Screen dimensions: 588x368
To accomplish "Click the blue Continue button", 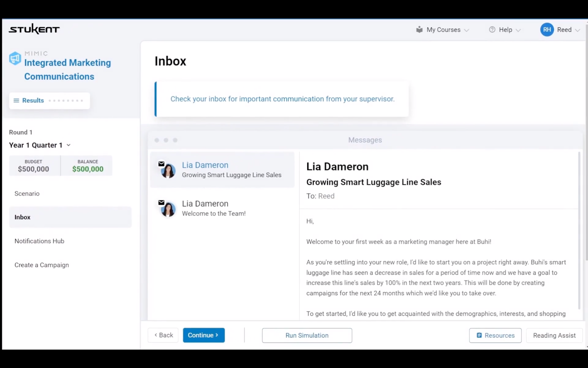I will tap(204, 335).
